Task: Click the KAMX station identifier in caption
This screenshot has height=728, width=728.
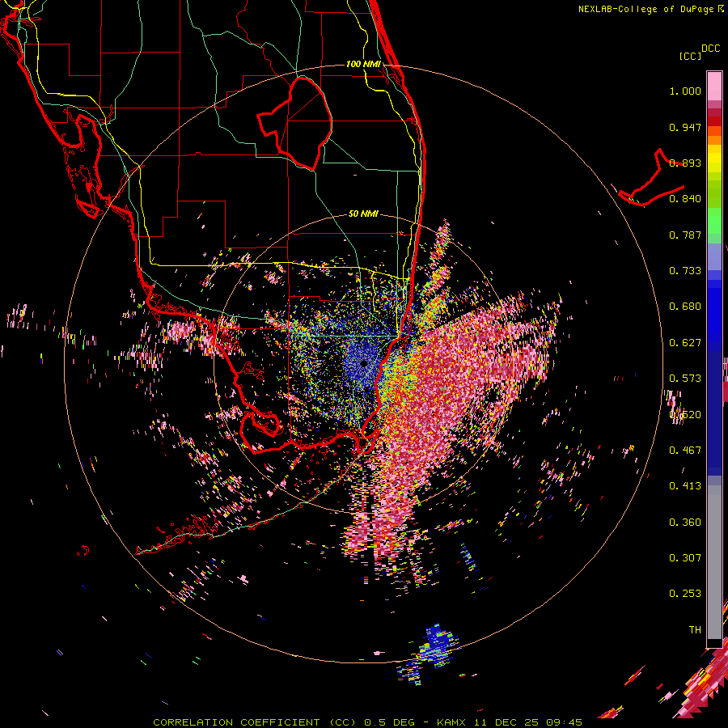Action: click(x=451, y=722)
